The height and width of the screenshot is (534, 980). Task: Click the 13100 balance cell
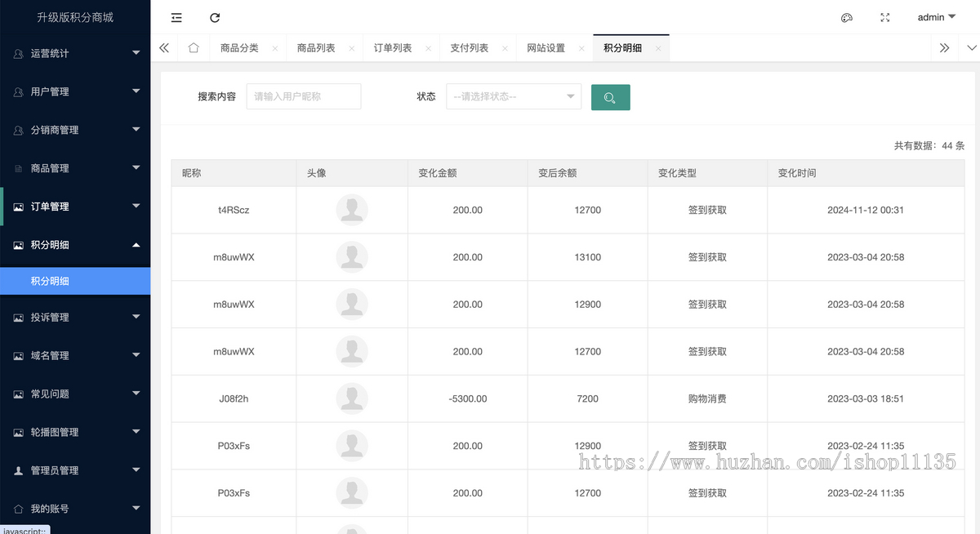588,257
